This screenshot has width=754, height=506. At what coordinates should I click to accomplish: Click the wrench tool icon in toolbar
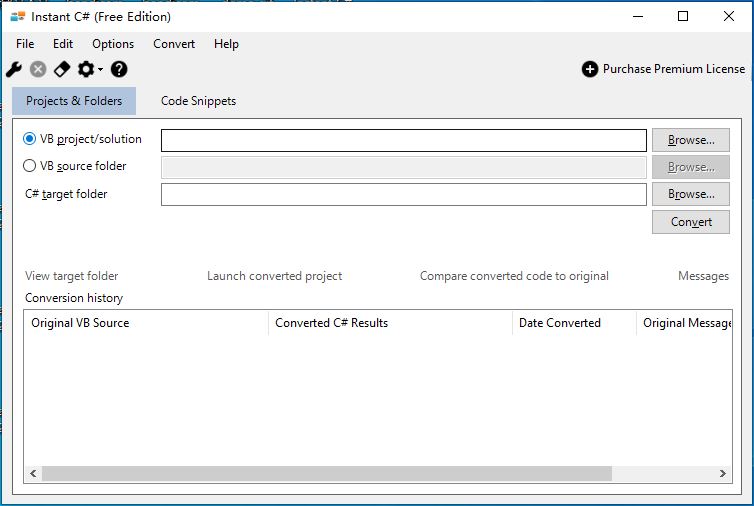14,69
